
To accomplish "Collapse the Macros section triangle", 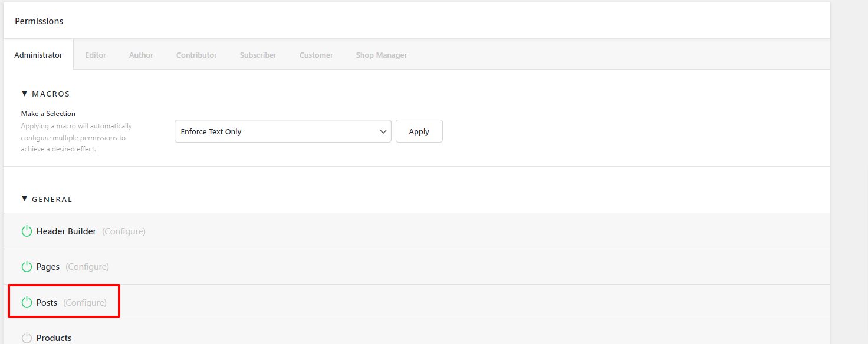I will (x=24, y=93).
